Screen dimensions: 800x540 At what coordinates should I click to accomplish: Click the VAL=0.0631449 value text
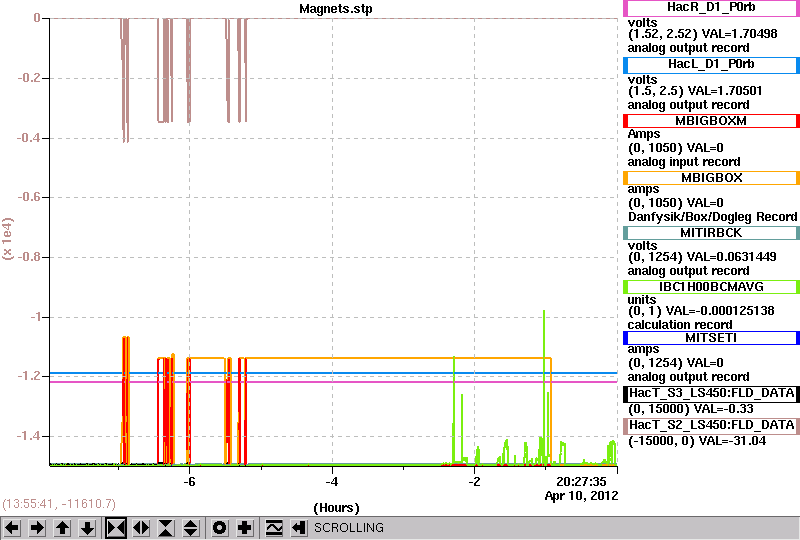[x=732, y=257]
